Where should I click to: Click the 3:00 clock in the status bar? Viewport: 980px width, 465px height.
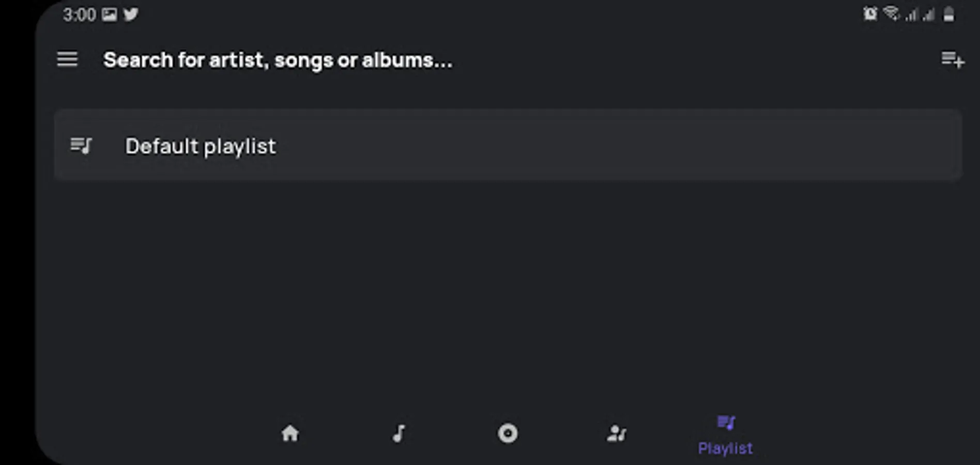tap(79, 14)
